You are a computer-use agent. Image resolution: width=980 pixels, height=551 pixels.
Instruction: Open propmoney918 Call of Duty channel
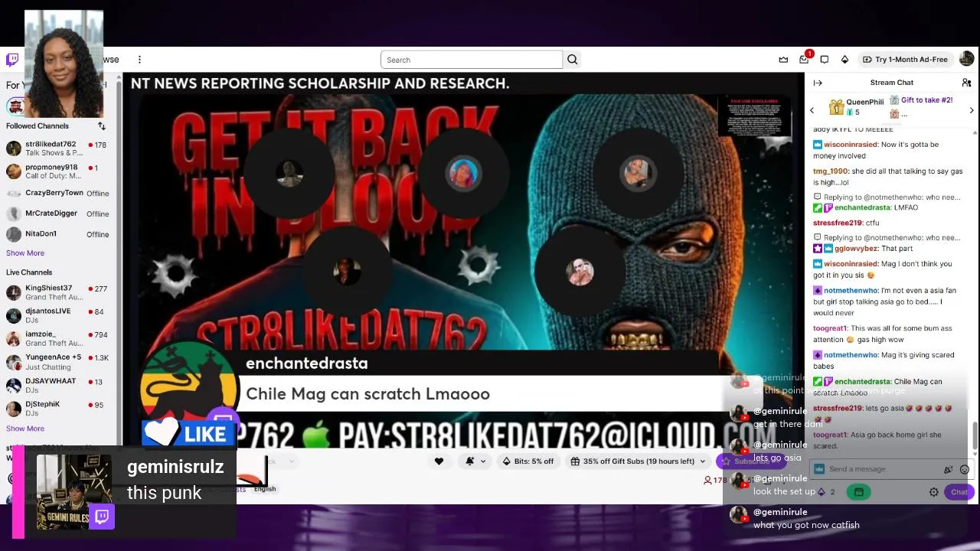point(57,171)
